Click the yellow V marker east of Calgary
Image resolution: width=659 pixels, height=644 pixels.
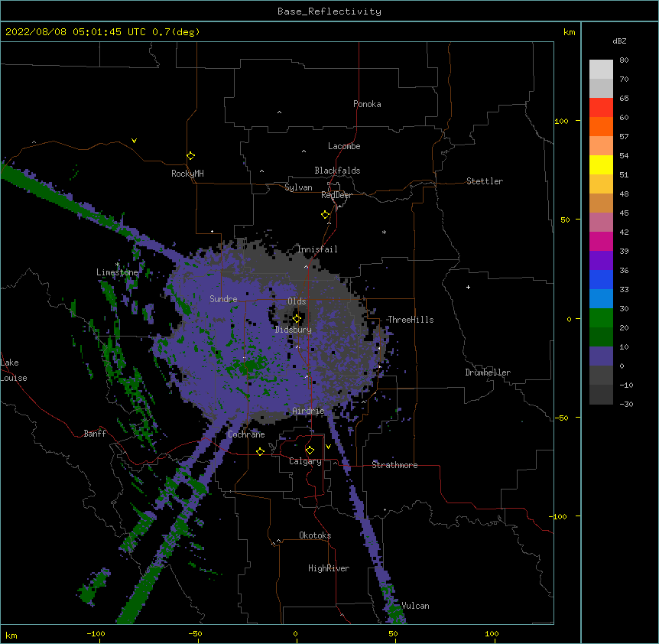(328, 447)
